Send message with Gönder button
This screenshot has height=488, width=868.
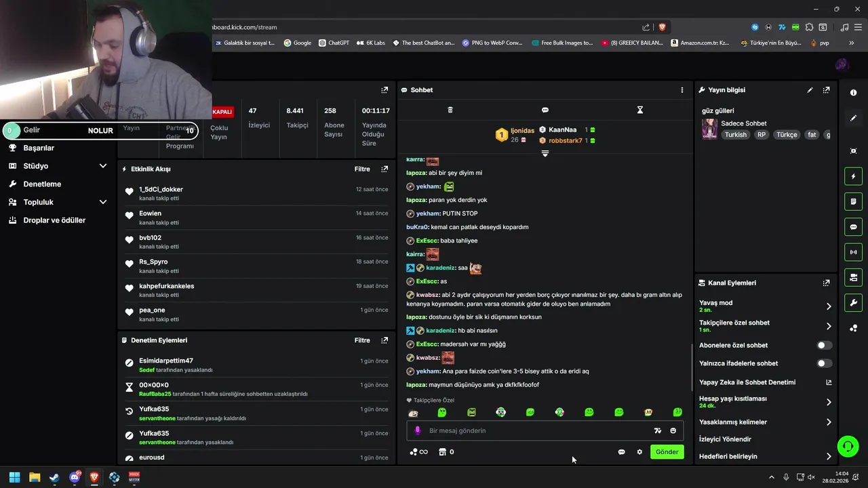pos(667,452)
